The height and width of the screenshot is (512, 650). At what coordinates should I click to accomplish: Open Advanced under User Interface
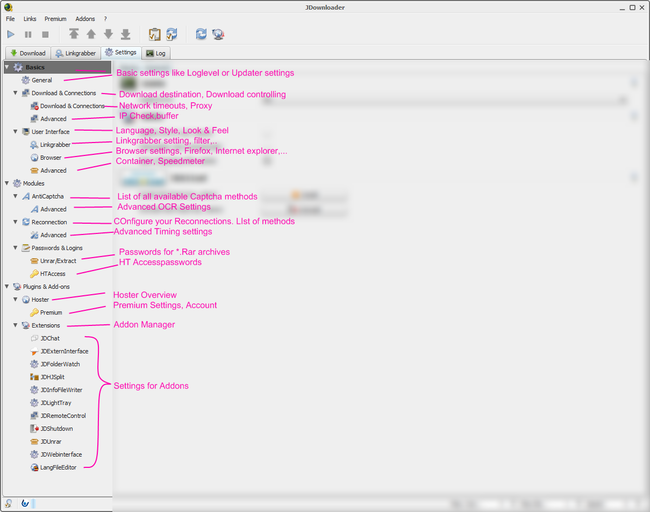click(49, 170)
